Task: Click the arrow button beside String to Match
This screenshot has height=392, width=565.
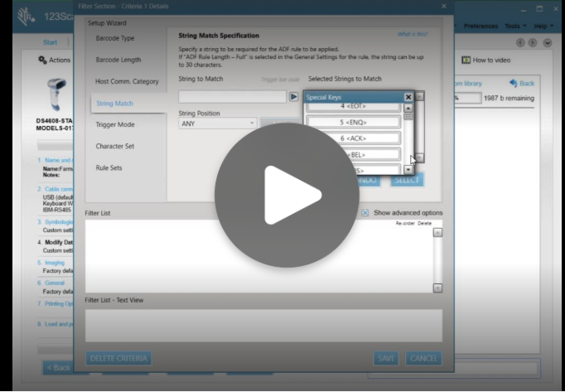Action: point(293,97)
